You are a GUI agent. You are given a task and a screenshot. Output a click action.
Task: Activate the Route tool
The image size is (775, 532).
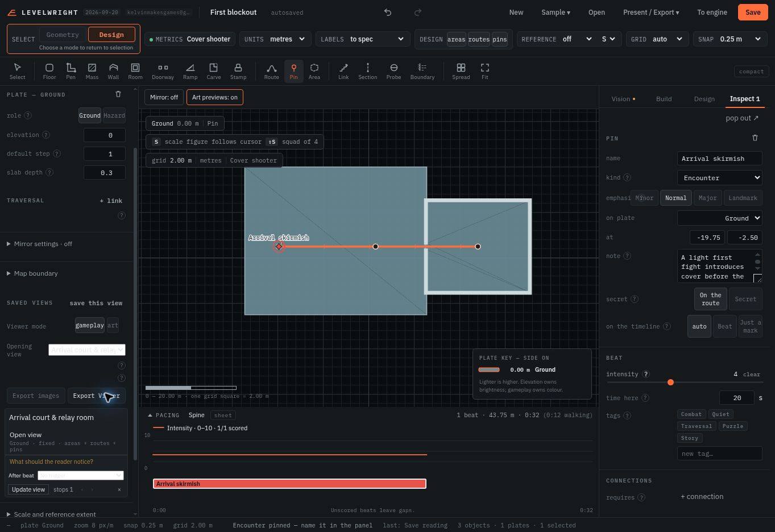coord(272,71)
